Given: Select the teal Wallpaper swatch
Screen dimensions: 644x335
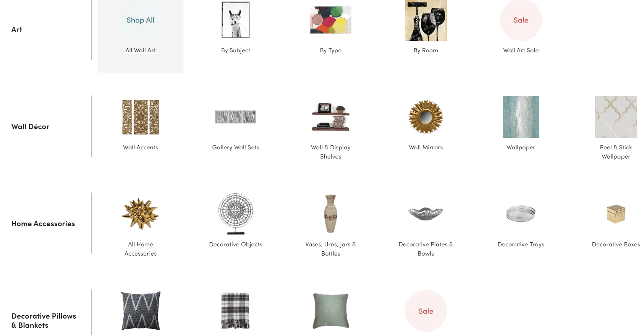Looking at the screenshot, I should [x=521, y=117].
